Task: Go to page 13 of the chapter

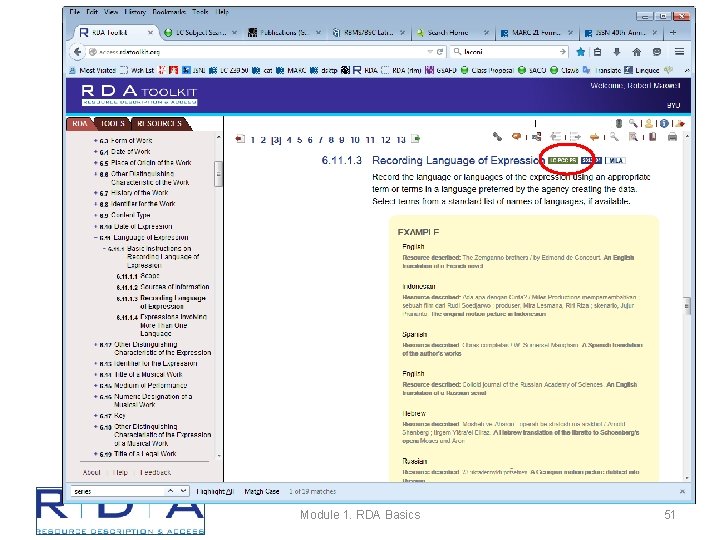Action: [x=401, y=139]
